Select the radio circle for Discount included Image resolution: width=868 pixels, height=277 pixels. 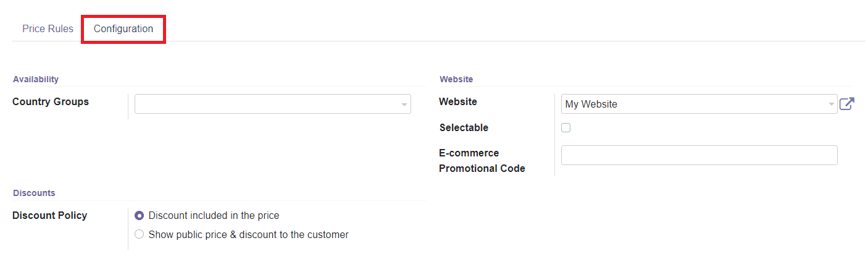pyautogui.click(x=139, y=216)
